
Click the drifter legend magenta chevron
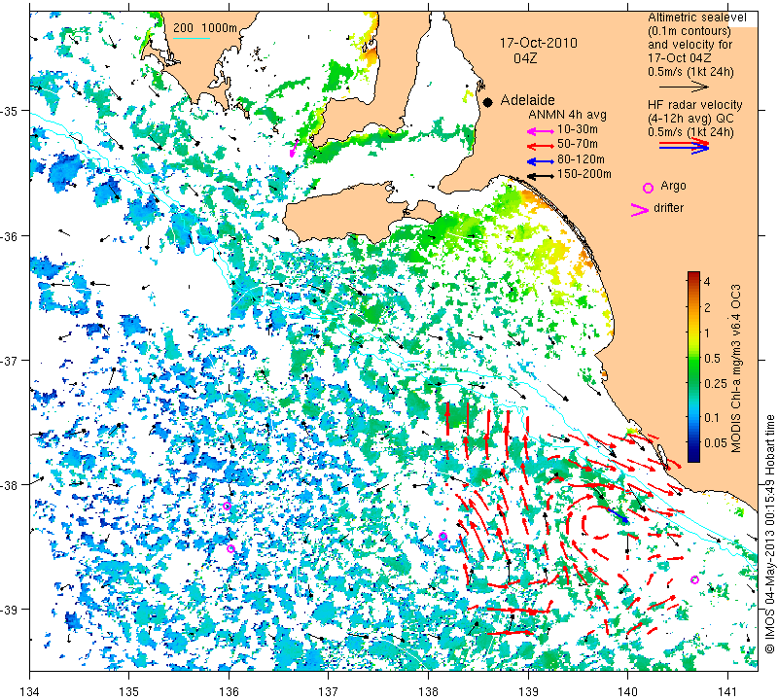click(x=640, y=209)
